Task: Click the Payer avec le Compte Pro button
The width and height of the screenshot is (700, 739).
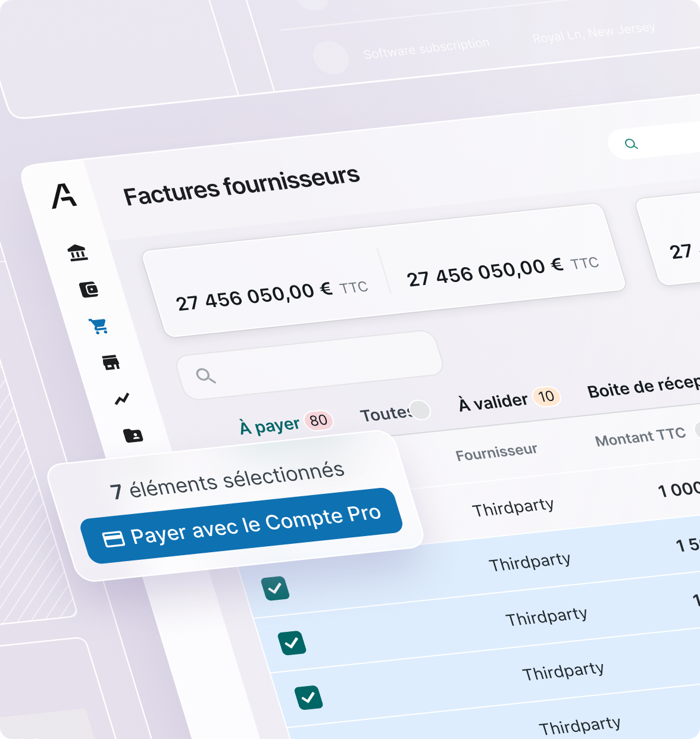Action: pyautogui.click(x=242, y=525)
